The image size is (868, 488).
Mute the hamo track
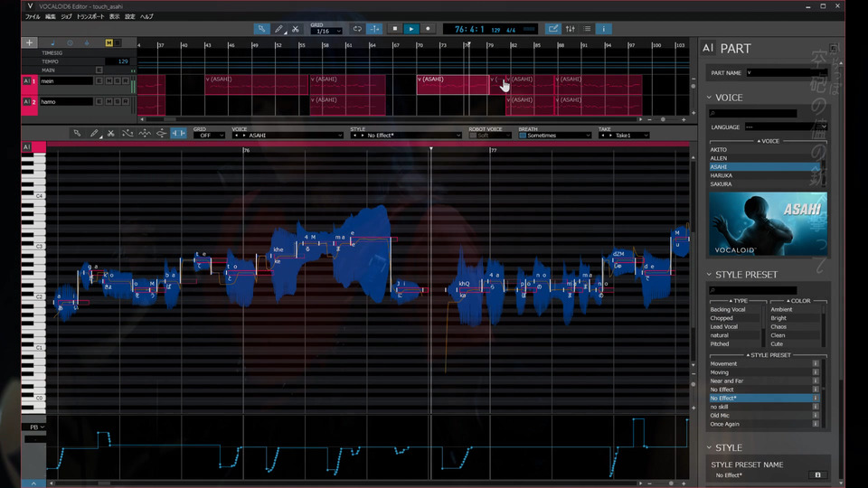pyautogui.click(x=109, y=102)
